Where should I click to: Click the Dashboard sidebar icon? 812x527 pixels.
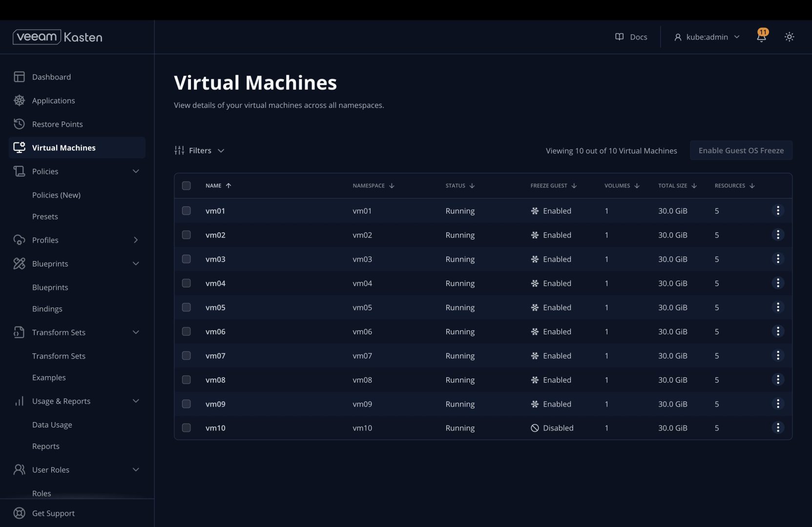click(x=19, y=77)
